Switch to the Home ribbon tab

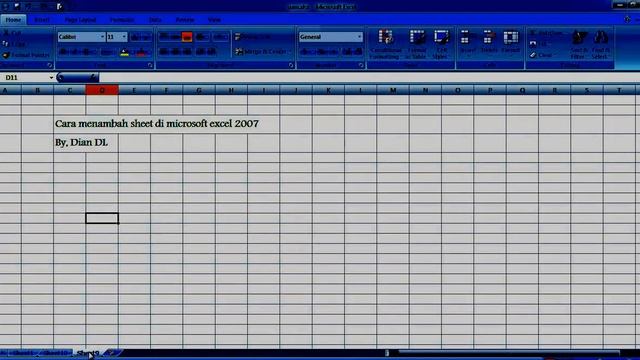pos(13,20)
